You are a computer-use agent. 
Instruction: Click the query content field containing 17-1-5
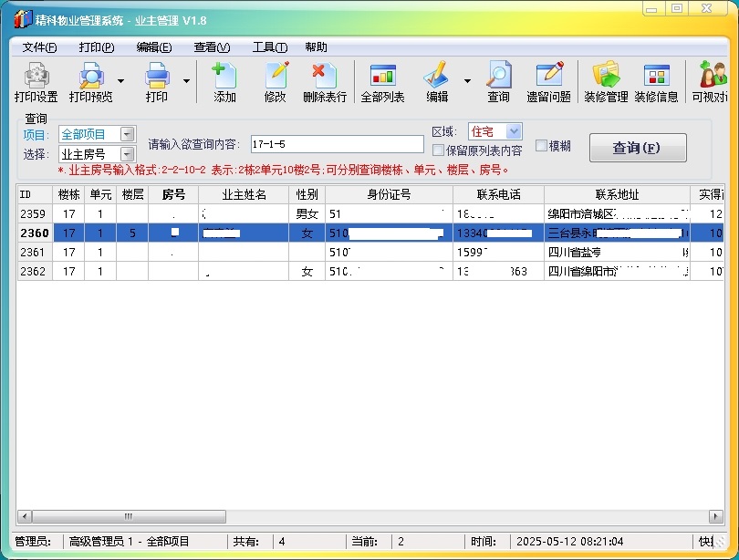tap(336, 144)
